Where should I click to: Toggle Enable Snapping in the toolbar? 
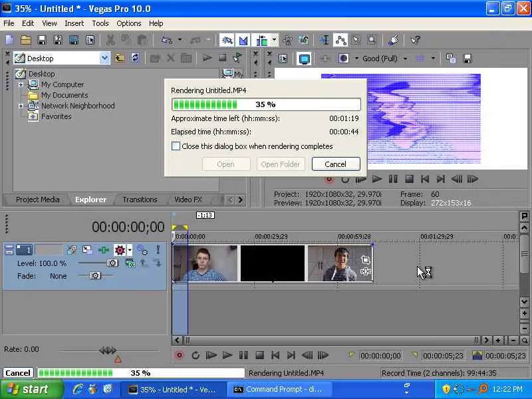(x=227, y=41)
